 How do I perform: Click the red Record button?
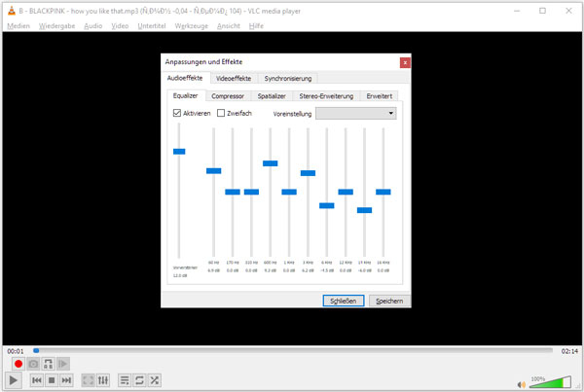(18, 364)
